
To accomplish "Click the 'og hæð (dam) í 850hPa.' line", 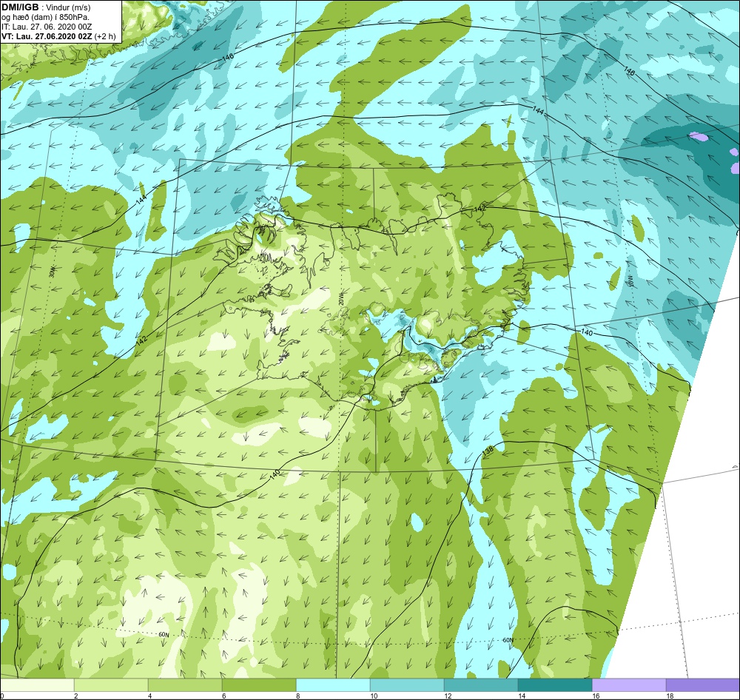I will pyautogui.click(x=46, y=17).
